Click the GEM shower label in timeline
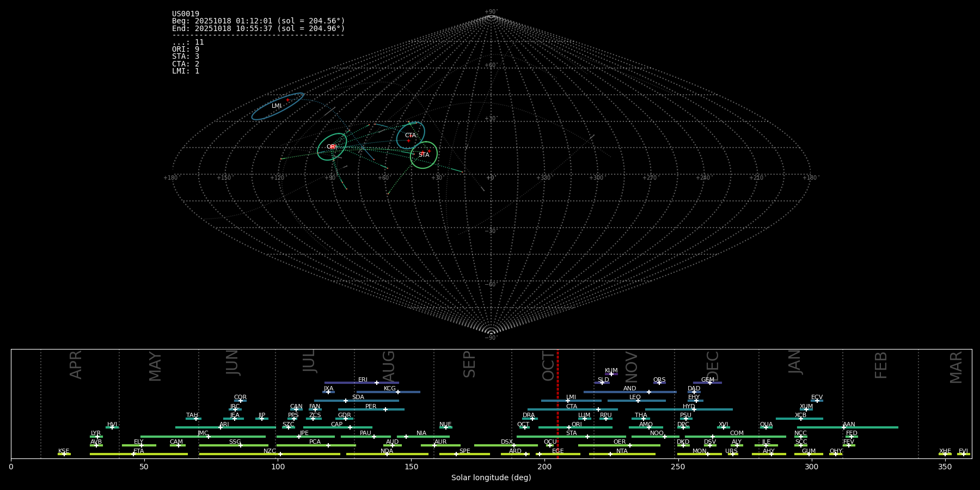The width and height of the screenshot is (980, 490). pyautogui.click(x=707, y=380)
